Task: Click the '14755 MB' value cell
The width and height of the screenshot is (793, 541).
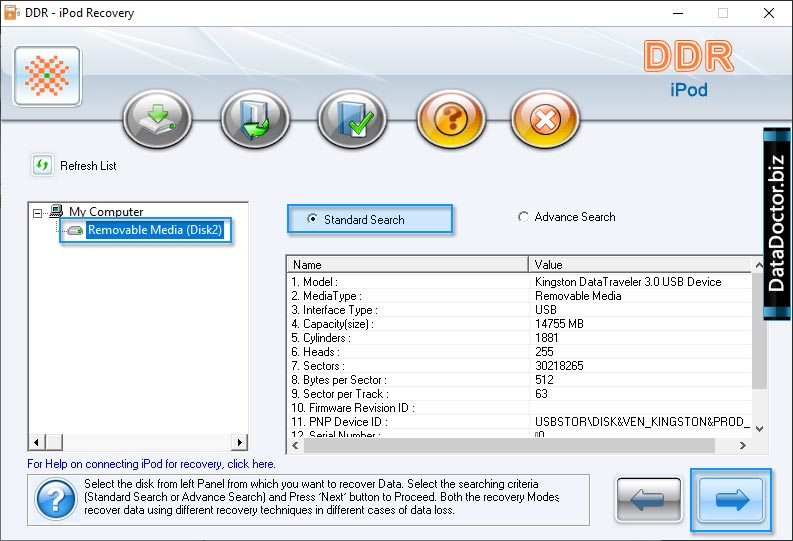Action: click(559, 324)
